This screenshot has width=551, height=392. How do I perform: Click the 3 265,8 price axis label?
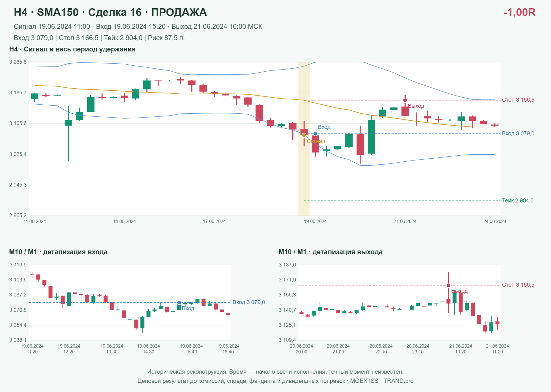pyautogui.click(x=18, y=62)
